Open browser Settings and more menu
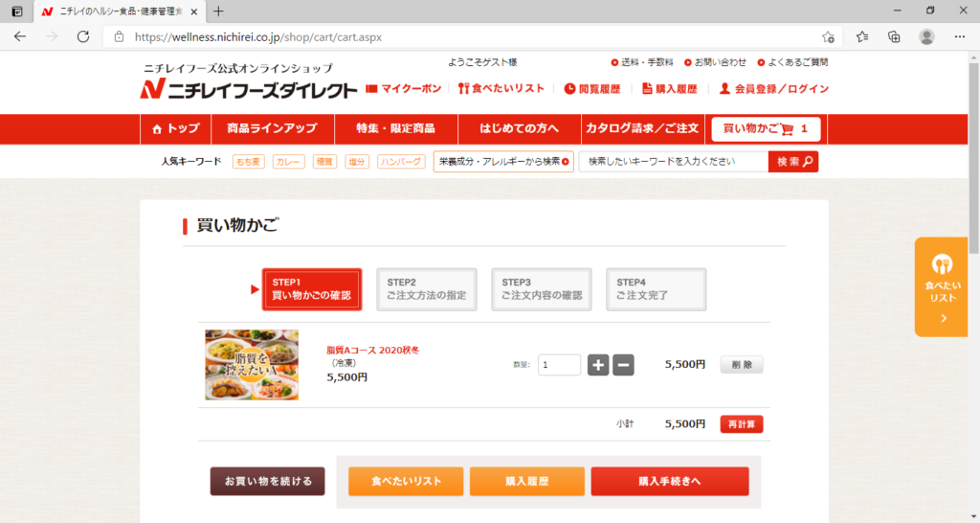This screenshot has height=523, width=980. [x=959, y=37]
